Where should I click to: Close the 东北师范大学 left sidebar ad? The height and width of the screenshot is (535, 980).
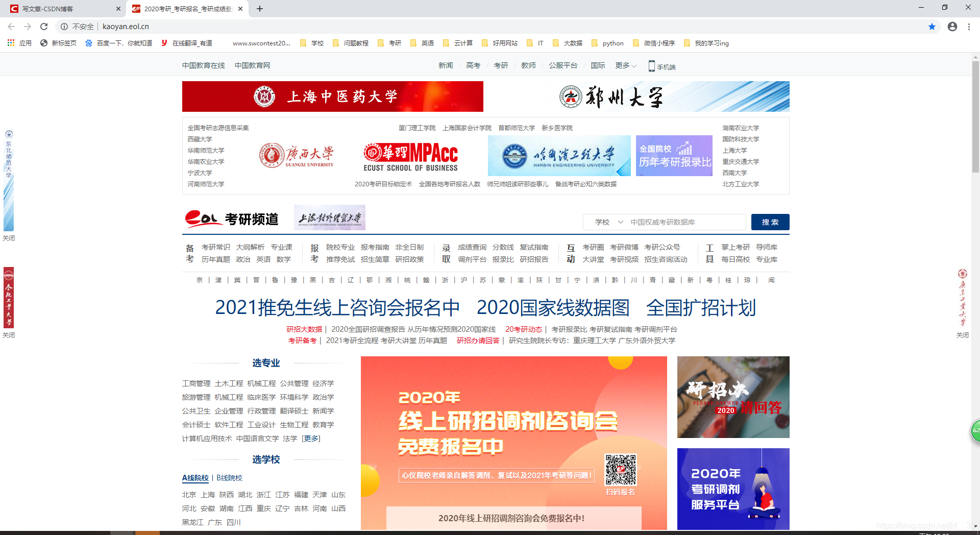point(8,238)
